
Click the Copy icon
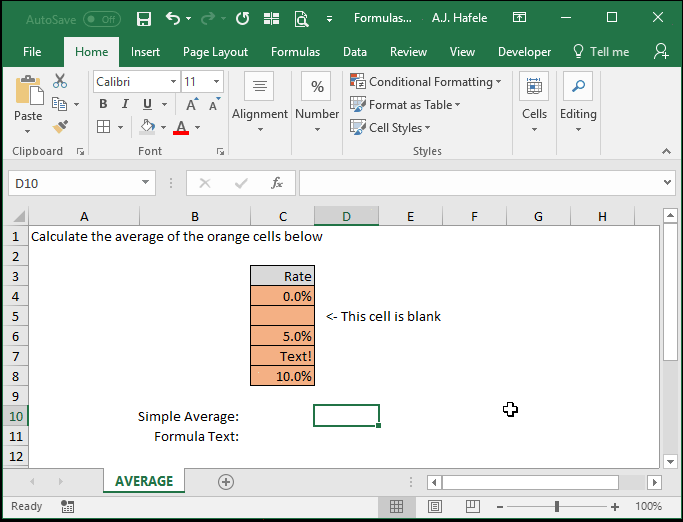tap(60, 104)
